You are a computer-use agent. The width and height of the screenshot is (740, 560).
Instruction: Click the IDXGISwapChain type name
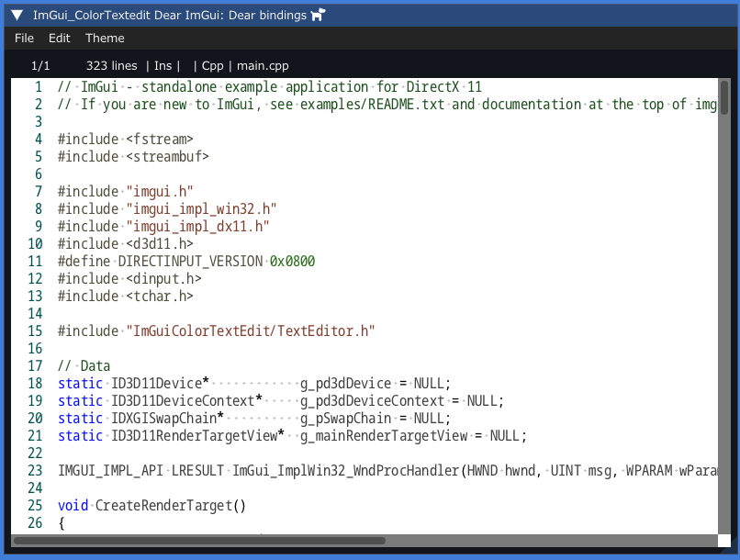coord(163,419)
